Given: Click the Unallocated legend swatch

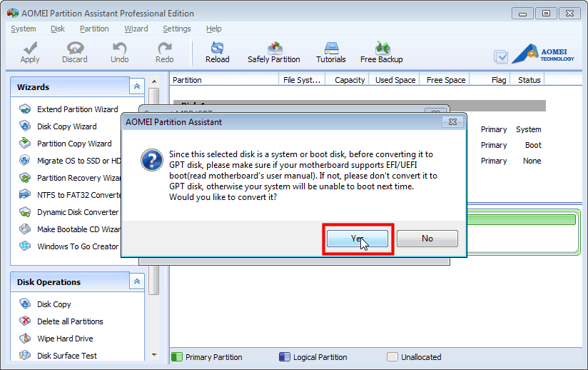Looking at the screenshot, I should coord(392,357).
